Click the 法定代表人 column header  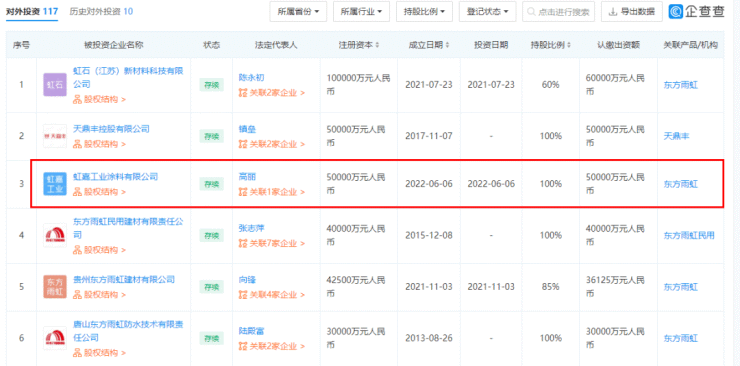point(276,45)
